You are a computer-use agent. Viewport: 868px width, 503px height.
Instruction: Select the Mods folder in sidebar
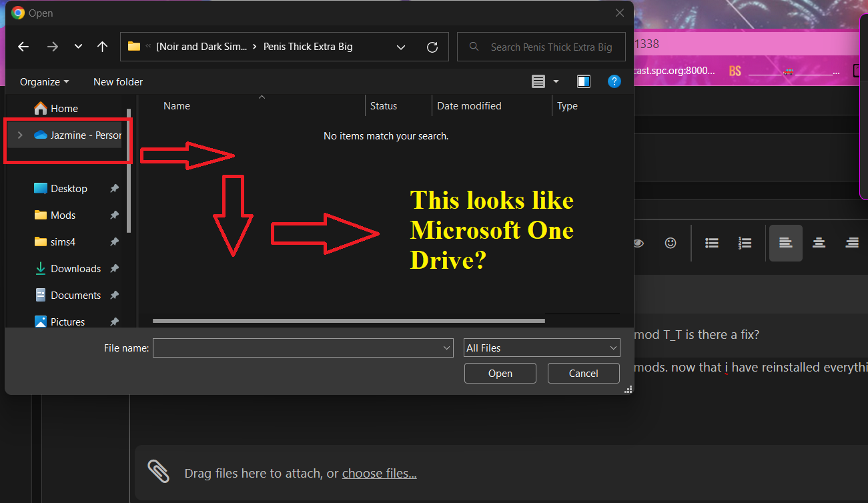point(63,215)
